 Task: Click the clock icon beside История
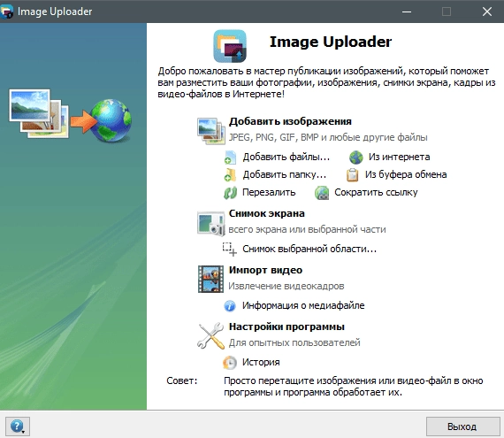[x=230, y=363]
